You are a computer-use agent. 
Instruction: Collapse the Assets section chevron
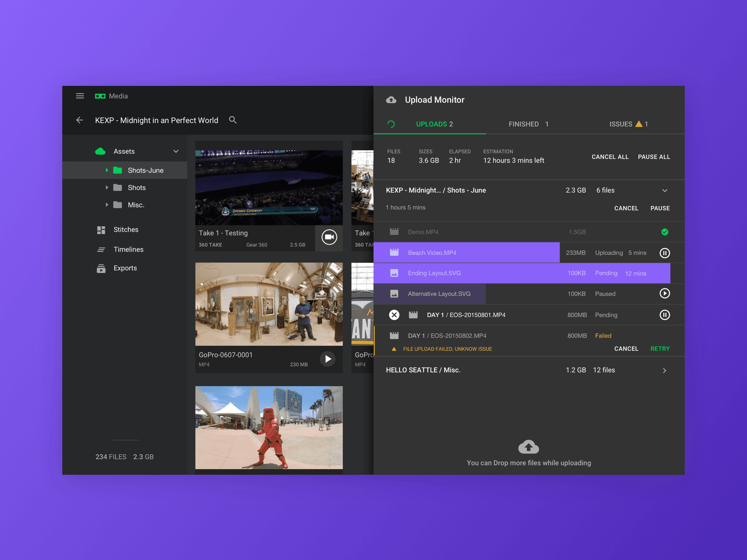(x=176, y=151)
